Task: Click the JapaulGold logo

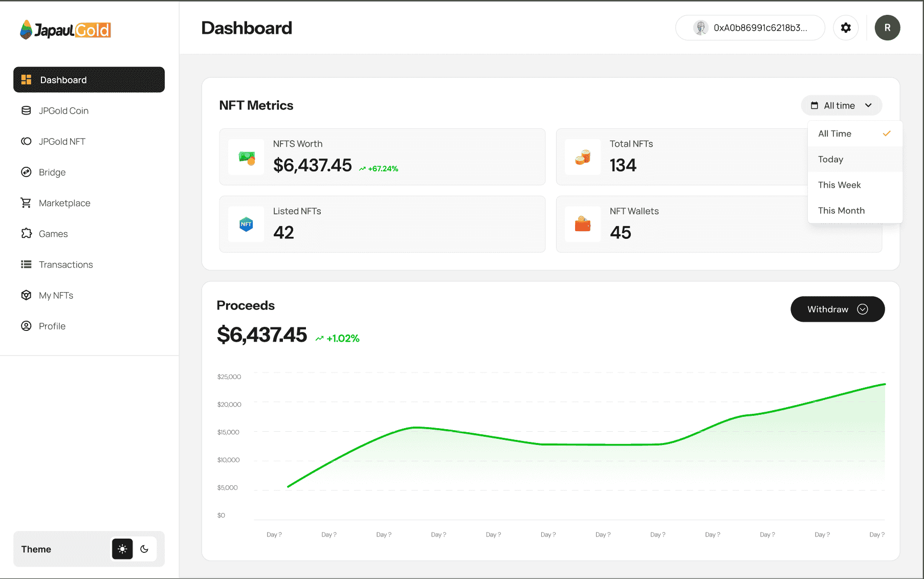Action: point(65,30)
